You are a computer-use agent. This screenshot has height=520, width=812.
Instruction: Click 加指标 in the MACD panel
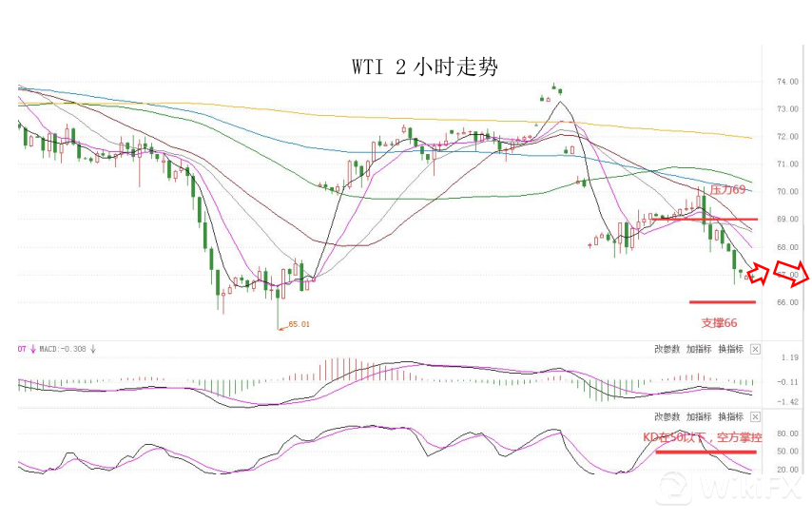pos(699,349)
